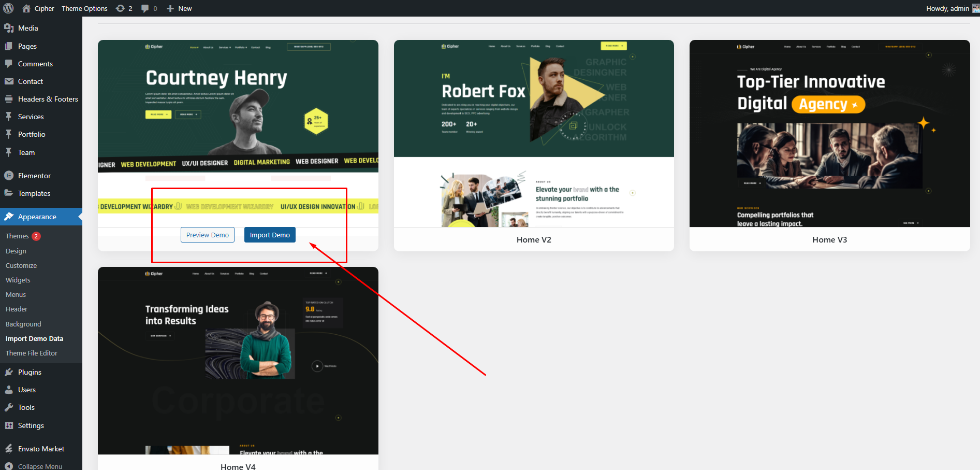Click the Envato Market icon
This screenshot has width=980, height=470.
click(9, 449)
